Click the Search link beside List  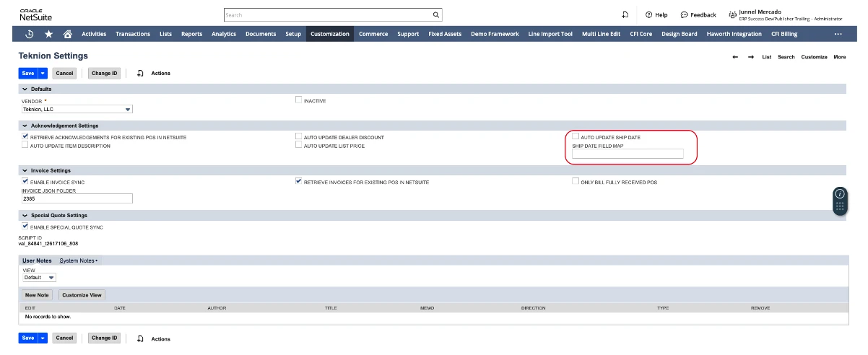tap(786, 56)
